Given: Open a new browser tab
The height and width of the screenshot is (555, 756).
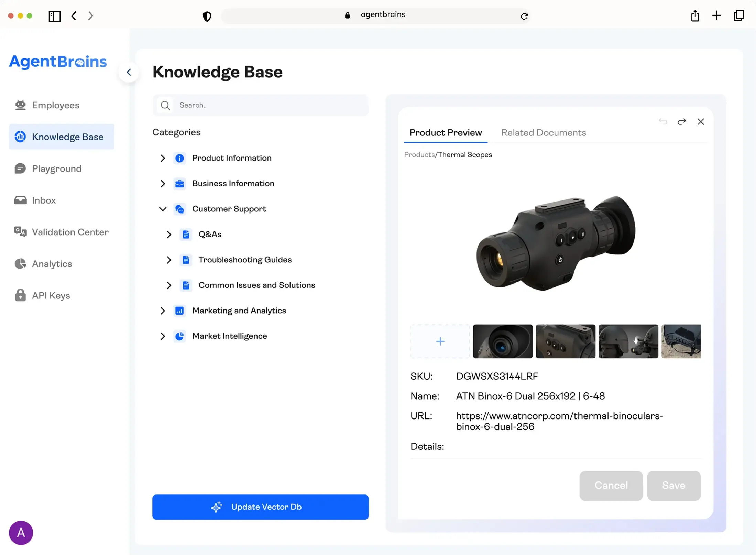Looking at the screenshot, I should coord(717,15).
